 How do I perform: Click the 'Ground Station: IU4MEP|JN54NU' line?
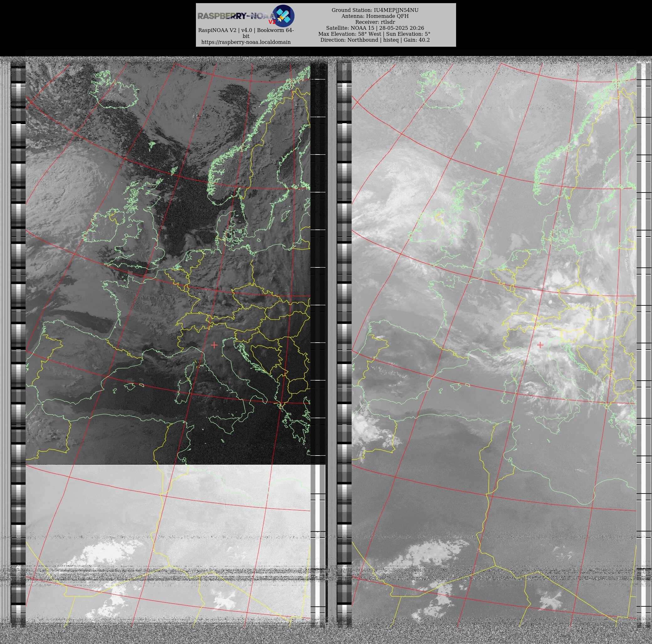tap(375, 10)
